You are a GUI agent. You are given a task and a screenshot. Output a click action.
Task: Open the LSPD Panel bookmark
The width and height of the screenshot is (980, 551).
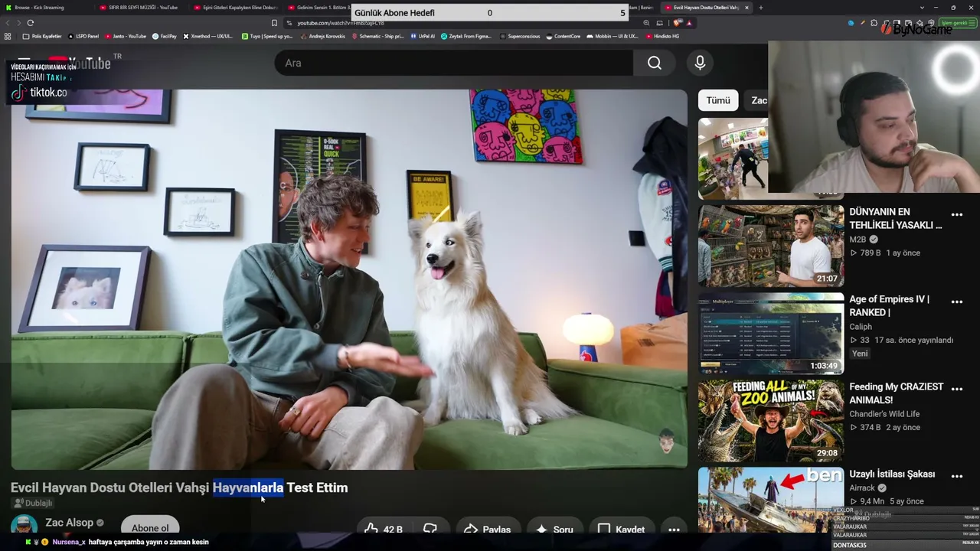(83, 36)
